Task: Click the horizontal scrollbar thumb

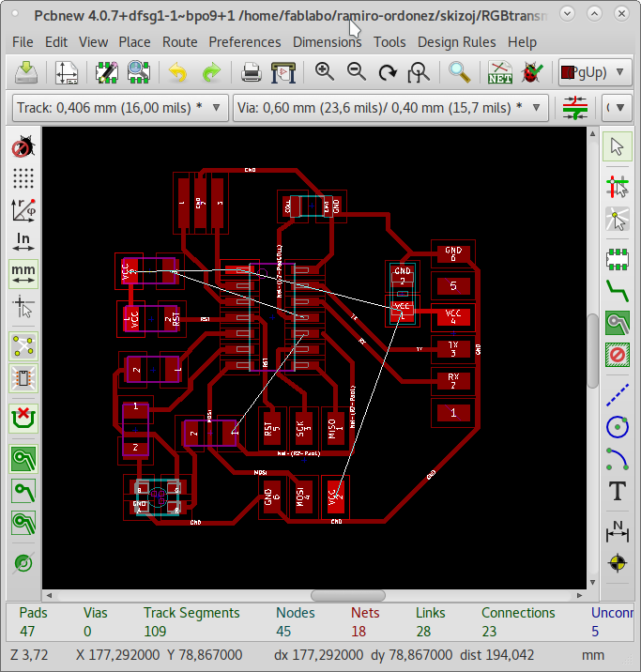Action: 348,595
